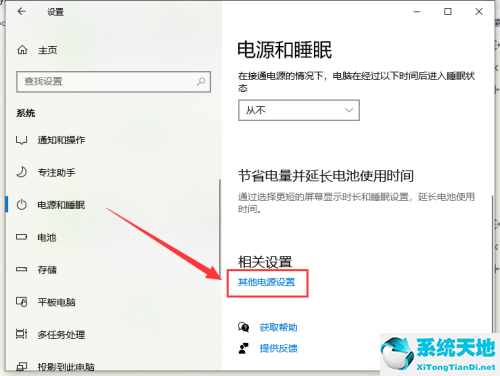Open the 获取帮助 link
Image resolution: width=500 pixels, height=376 pixels.
278,327
